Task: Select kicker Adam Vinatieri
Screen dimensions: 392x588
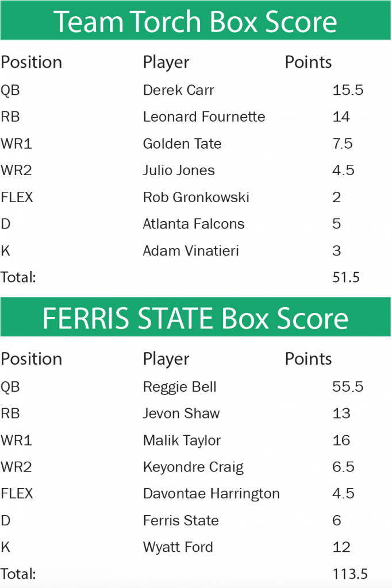Action: [x=190, y=251]
